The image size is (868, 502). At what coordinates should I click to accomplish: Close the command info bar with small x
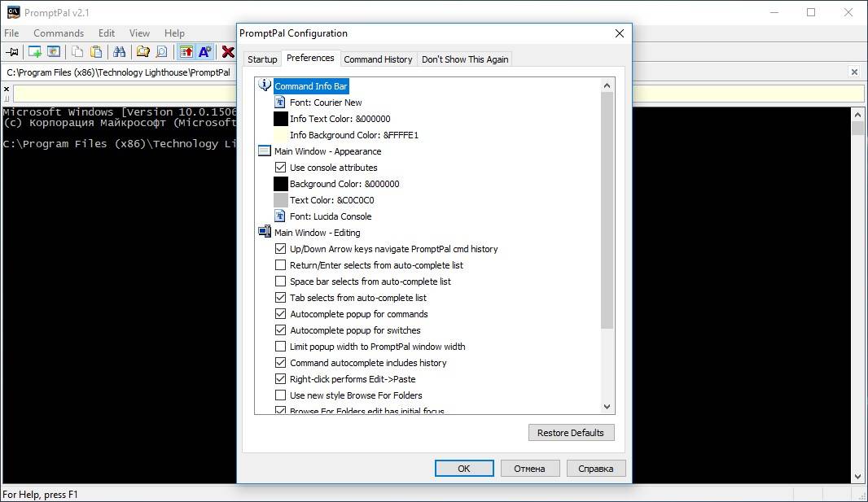click(x=6, y=89)
